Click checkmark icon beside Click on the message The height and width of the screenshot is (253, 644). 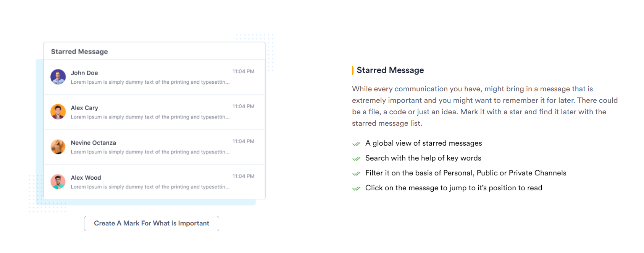[356, 188]
